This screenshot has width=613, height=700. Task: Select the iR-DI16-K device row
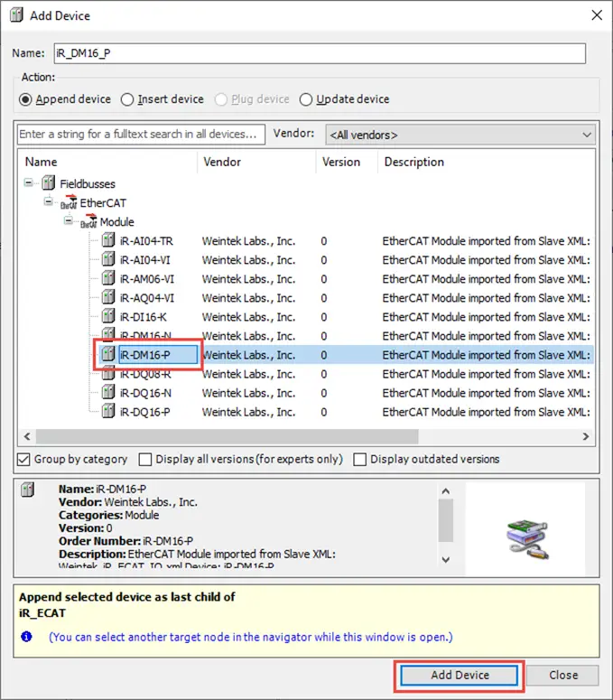(x=306, y=317)
